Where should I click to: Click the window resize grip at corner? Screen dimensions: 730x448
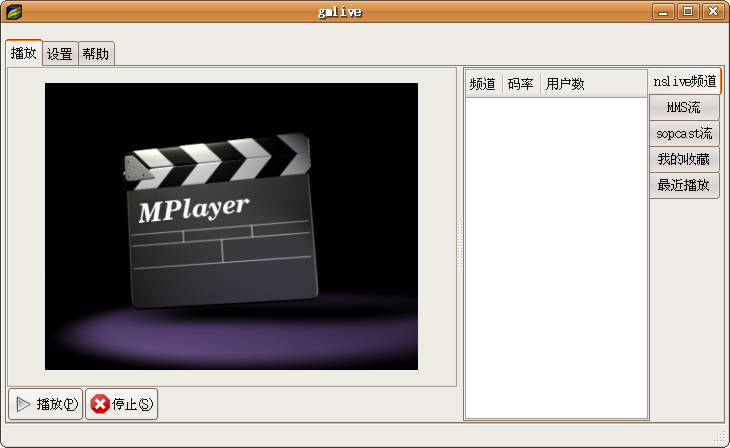point(720,437)
